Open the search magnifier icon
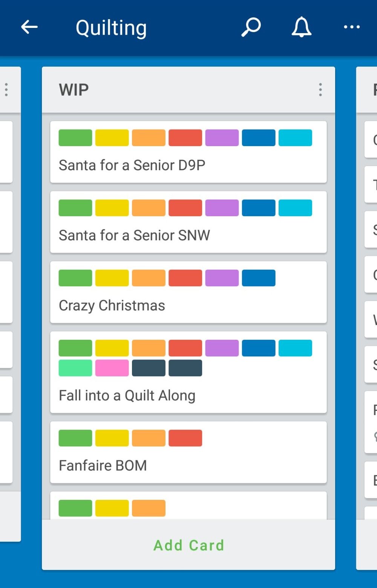The image size is (377, 588). [x=251, y=27]
